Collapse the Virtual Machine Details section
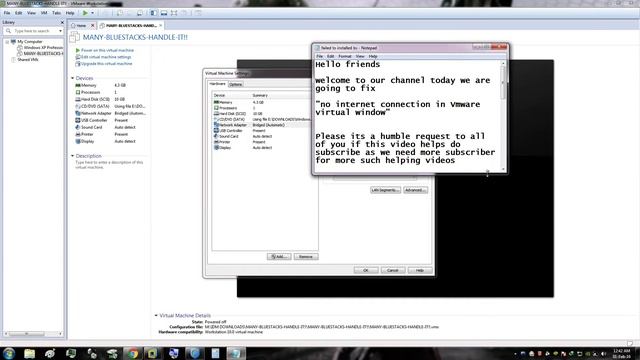This screenshot has height=360, width=640. [x=156, y=316]
